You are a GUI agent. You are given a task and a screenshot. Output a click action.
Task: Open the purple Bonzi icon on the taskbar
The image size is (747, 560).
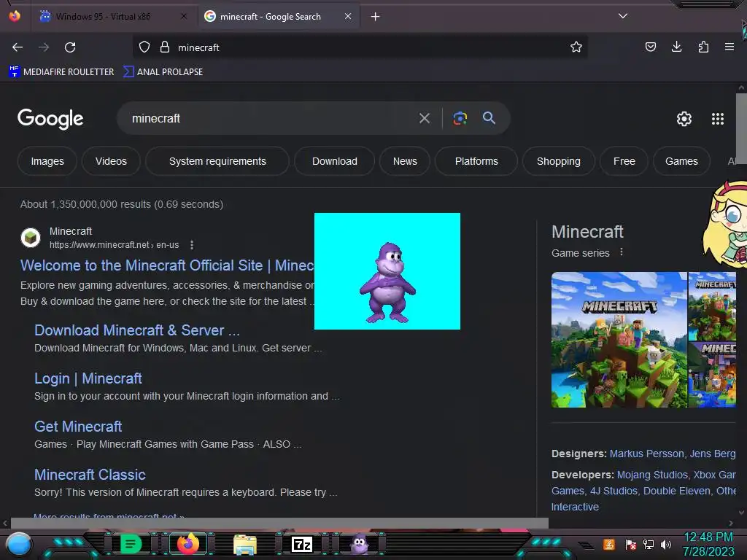[359, 544]
